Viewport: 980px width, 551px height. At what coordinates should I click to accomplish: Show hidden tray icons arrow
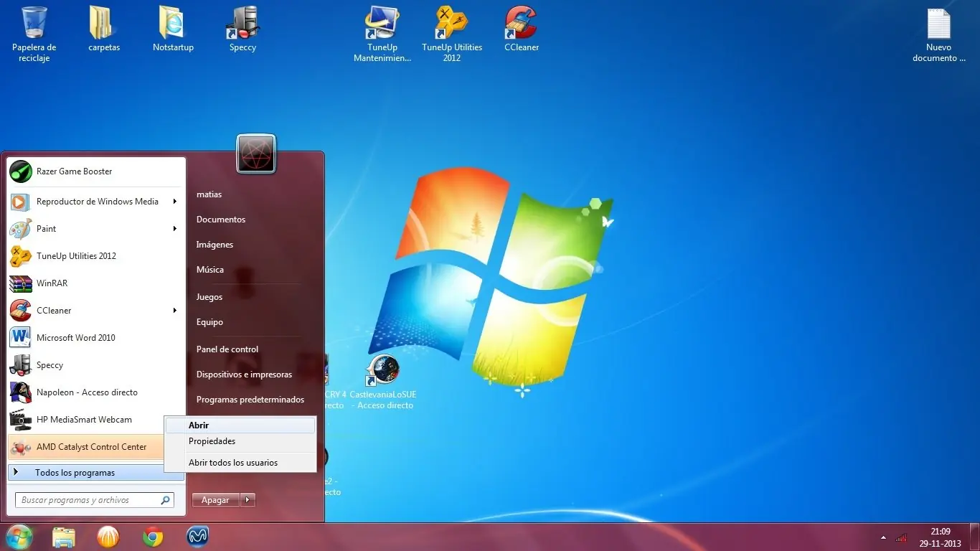tap(883, 537)
